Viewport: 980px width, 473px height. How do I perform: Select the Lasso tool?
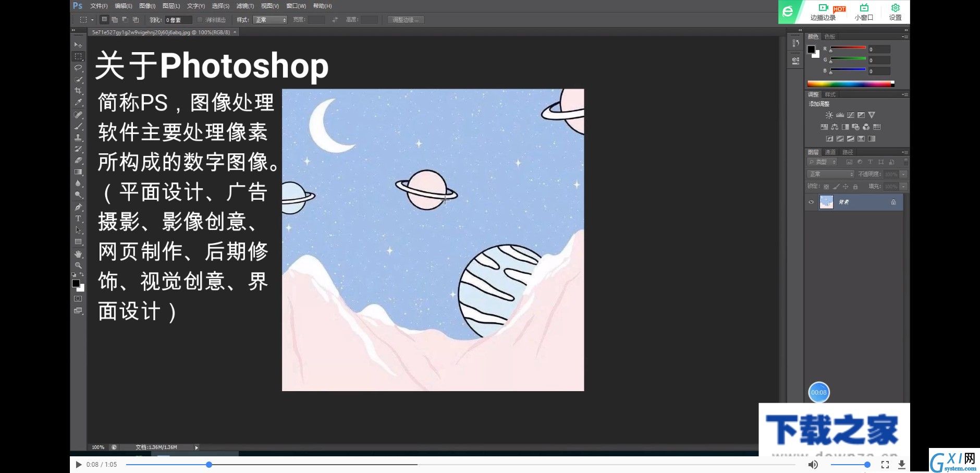(x=78, y=68)
